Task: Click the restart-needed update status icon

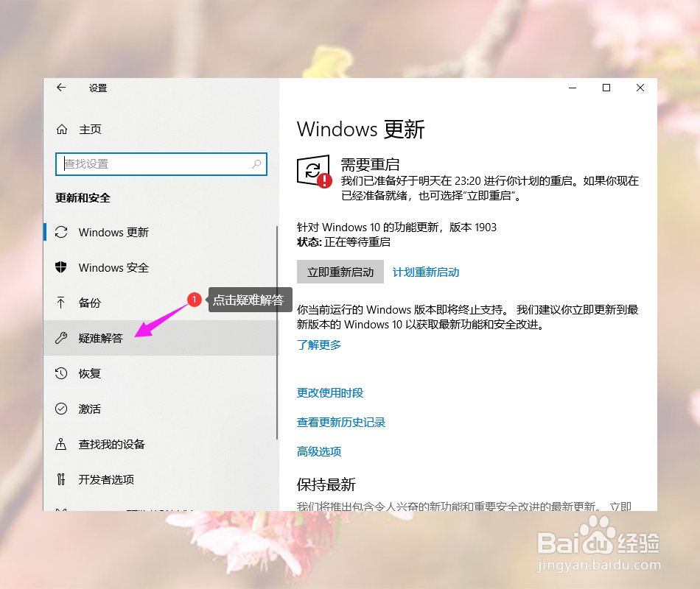Action: coord(310,171)
